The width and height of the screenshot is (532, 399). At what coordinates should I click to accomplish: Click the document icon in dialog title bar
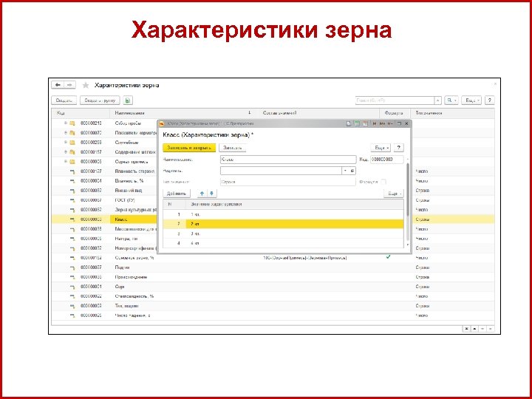349,124
